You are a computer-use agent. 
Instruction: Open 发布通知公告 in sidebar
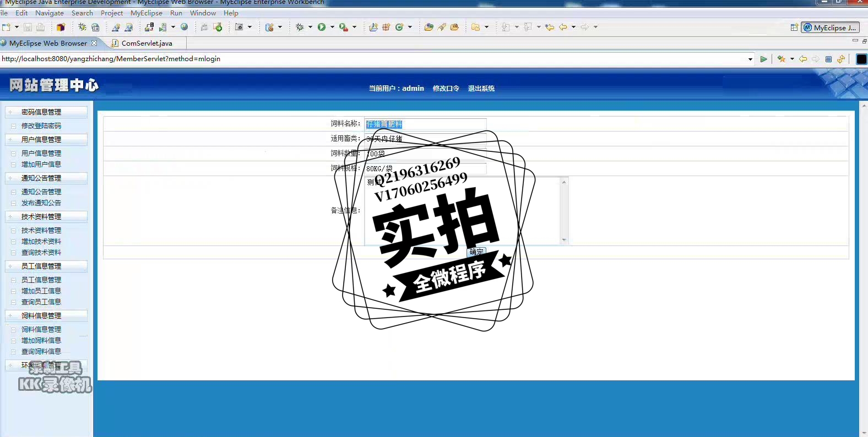pyautogui.click(x=41, y=203)
